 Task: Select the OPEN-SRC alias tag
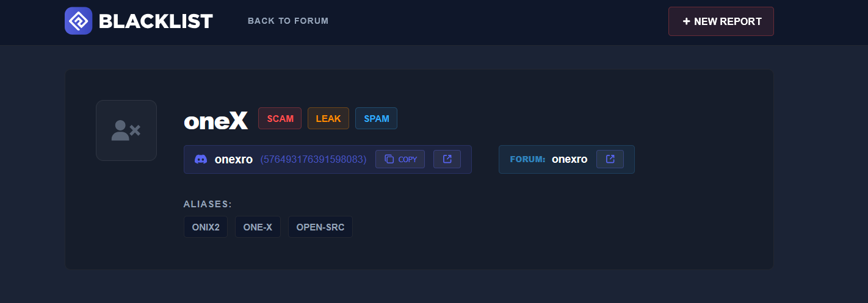coord(320,227)
